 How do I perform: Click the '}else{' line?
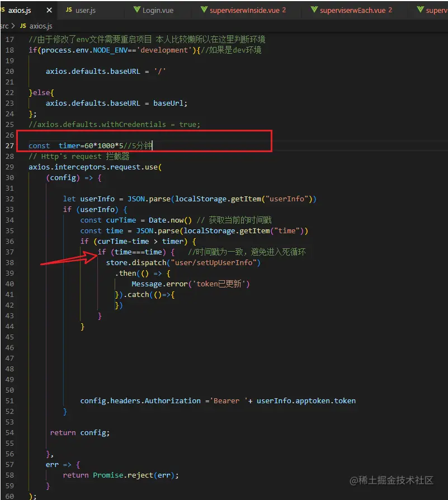click(41, 93)
